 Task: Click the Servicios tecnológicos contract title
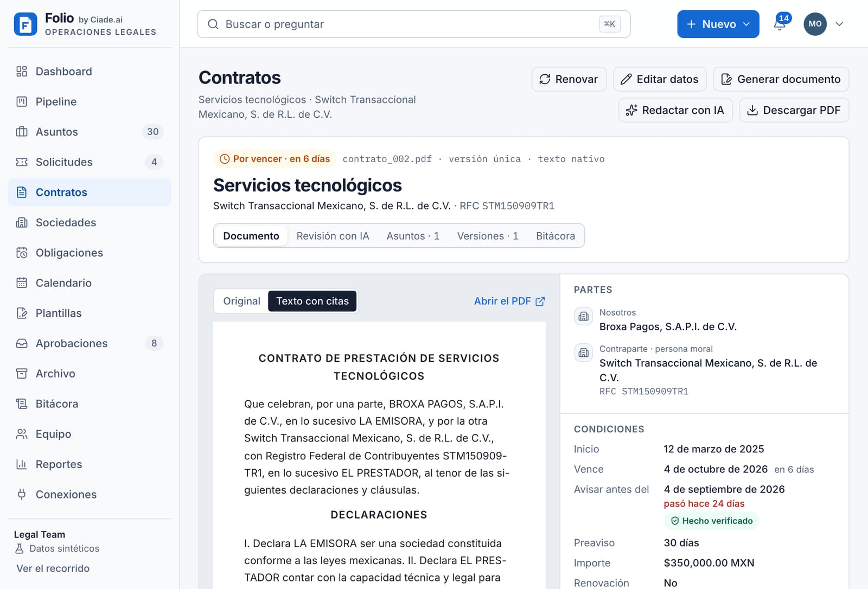(x=308, y=185)
